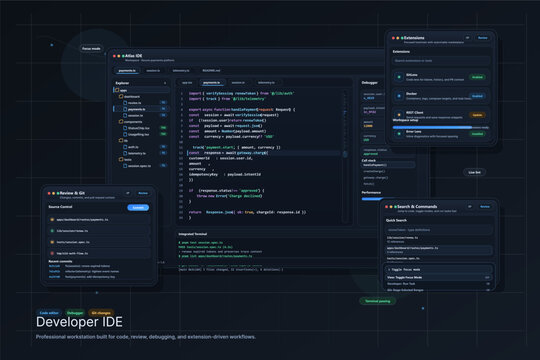Select handlePayment() in the Call stack
540x360 pixels.
[x=388, y=165]
